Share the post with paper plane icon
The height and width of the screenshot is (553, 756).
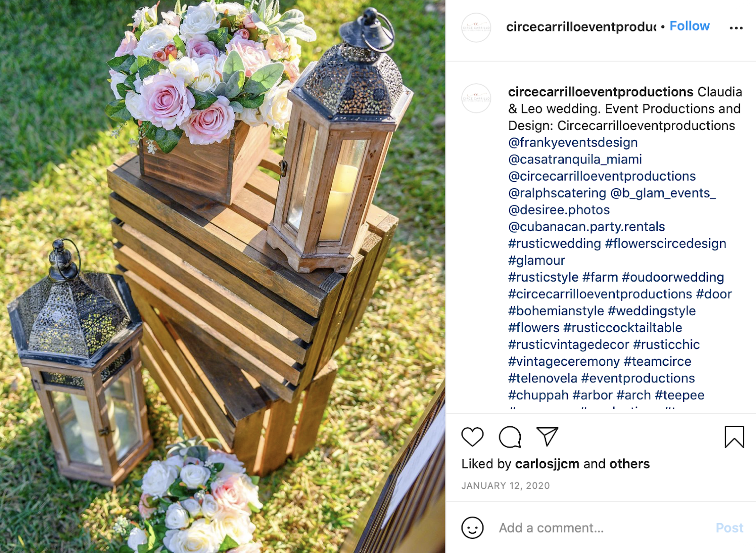tap(547, 437)
